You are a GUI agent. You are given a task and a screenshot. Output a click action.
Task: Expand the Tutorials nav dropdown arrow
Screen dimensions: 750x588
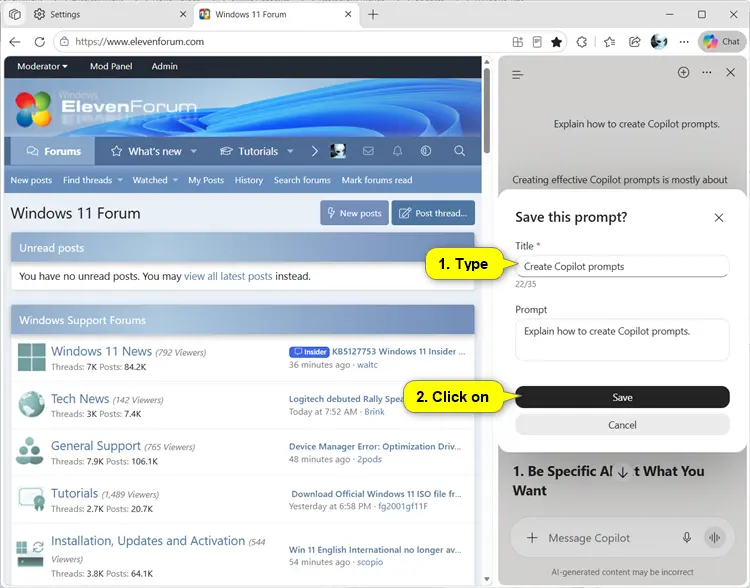pyautogui.click(x=290, y=151)
